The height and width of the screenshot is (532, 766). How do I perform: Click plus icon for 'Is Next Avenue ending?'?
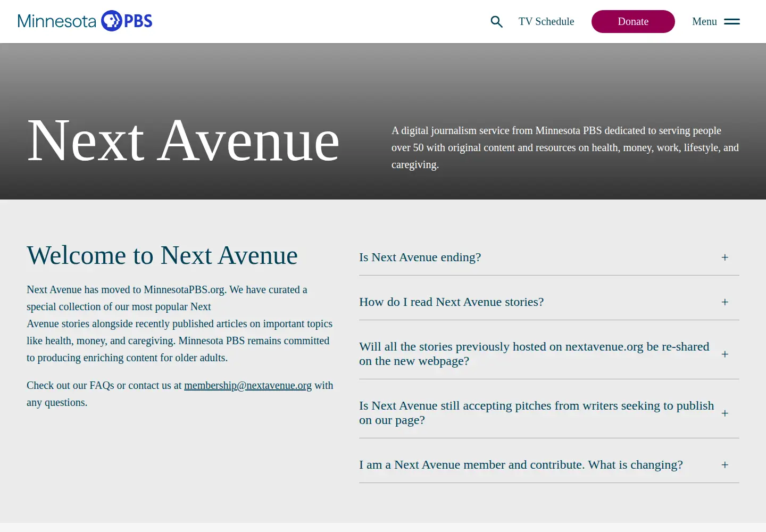pos(725,257)
